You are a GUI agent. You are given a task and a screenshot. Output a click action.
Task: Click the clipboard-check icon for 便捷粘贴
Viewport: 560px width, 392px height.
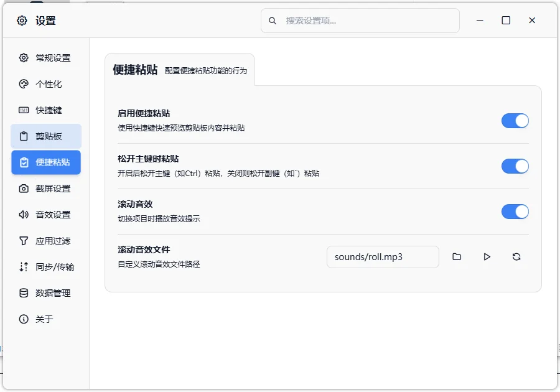(x=24, y=162)
